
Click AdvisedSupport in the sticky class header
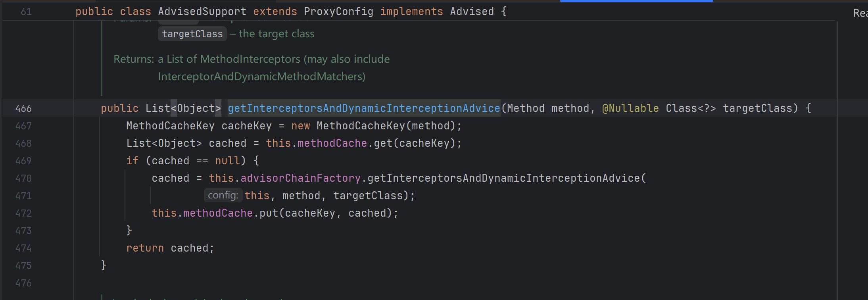[202, 12]
